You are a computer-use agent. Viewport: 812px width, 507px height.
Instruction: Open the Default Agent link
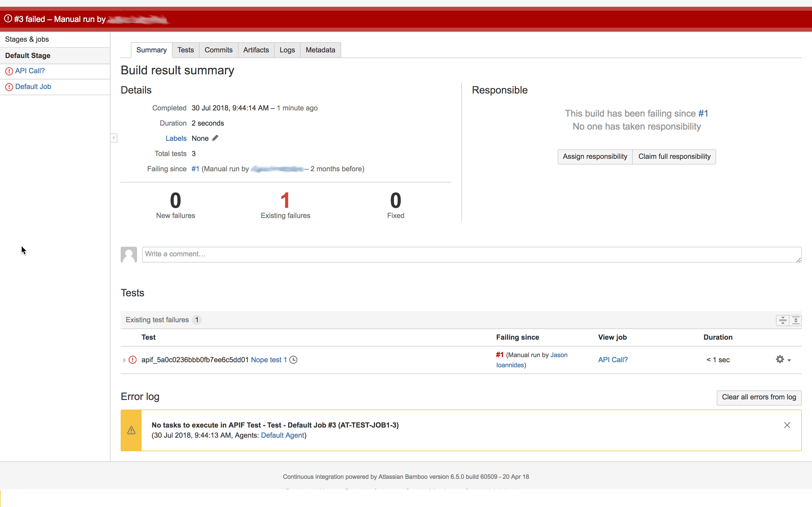tap(283, 435)
